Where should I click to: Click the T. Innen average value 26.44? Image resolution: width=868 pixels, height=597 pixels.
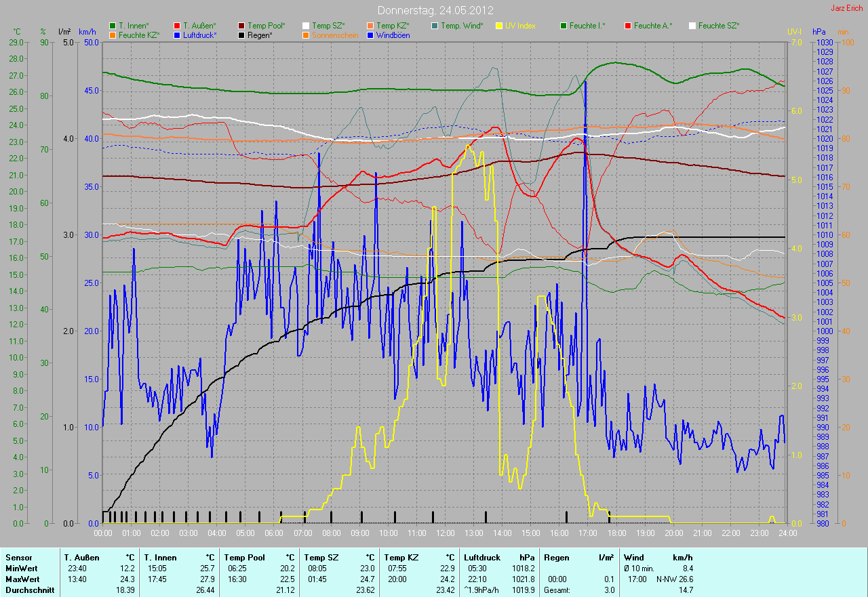click(x=205, y=590)
